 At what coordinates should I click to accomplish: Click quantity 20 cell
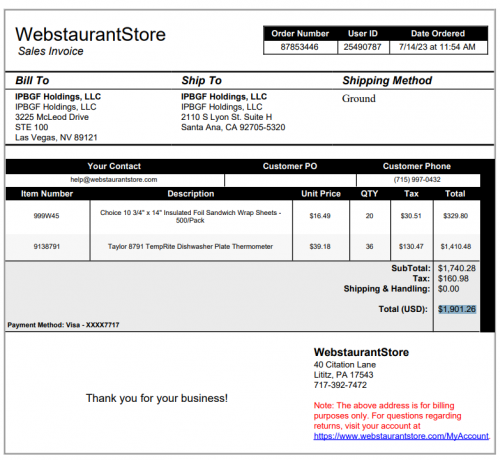pyautogui.click(x=369, y=216)
